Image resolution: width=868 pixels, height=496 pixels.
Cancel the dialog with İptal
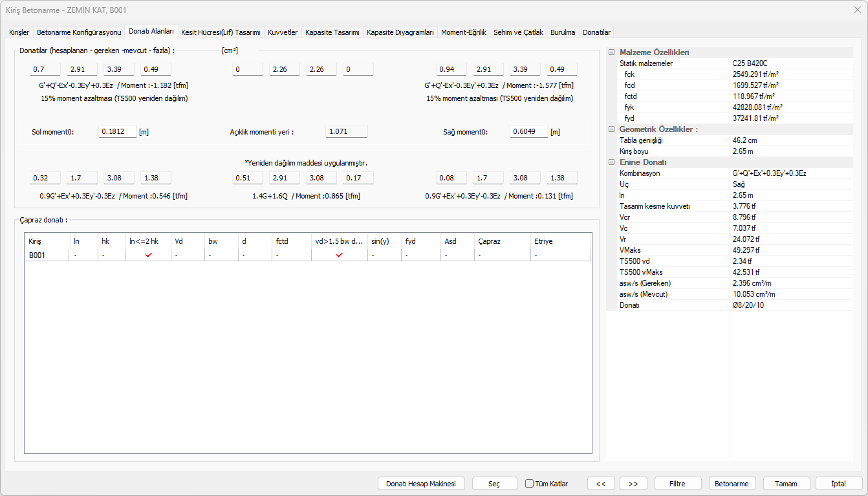coord(839,484)
